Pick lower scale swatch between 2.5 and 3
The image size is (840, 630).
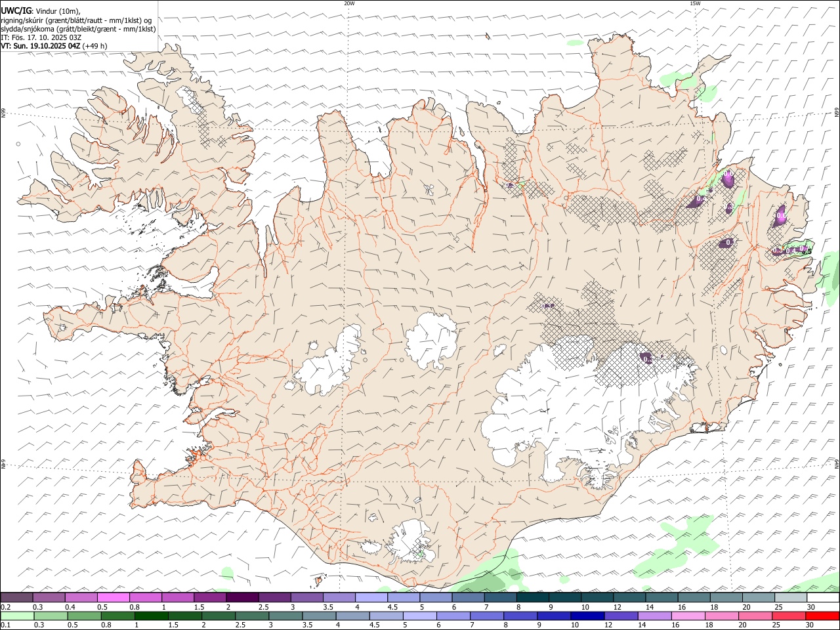[253, 616]
